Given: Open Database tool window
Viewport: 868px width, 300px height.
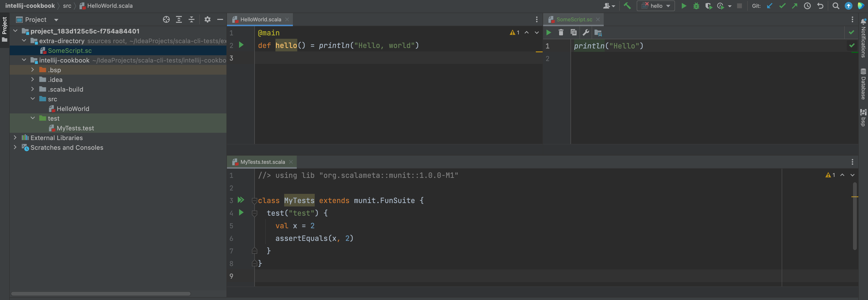Looking at the screenshot, I should (863, 84).
